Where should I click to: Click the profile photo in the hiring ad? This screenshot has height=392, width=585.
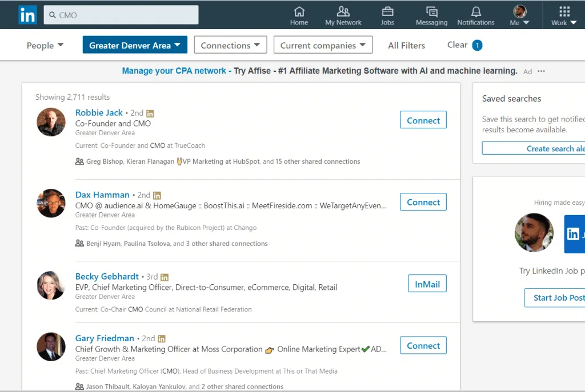point(534,232)
